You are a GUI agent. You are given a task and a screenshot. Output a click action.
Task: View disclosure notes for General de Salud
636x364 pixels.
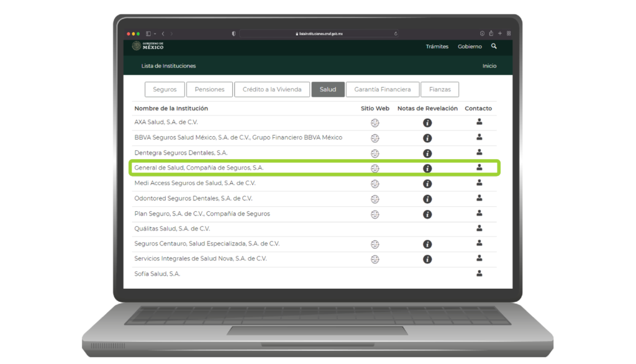[x=427, y=168]
